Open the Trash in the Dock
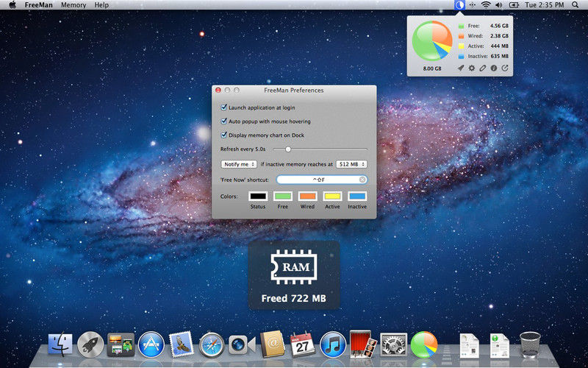This screenshot has width=588, height=368. tap(530, 344)
